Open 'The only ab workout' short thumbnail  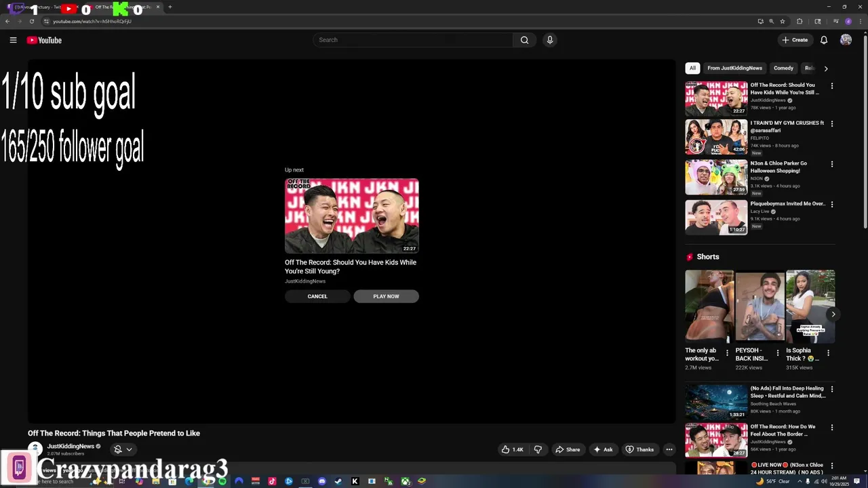click(x=709, y=306)
